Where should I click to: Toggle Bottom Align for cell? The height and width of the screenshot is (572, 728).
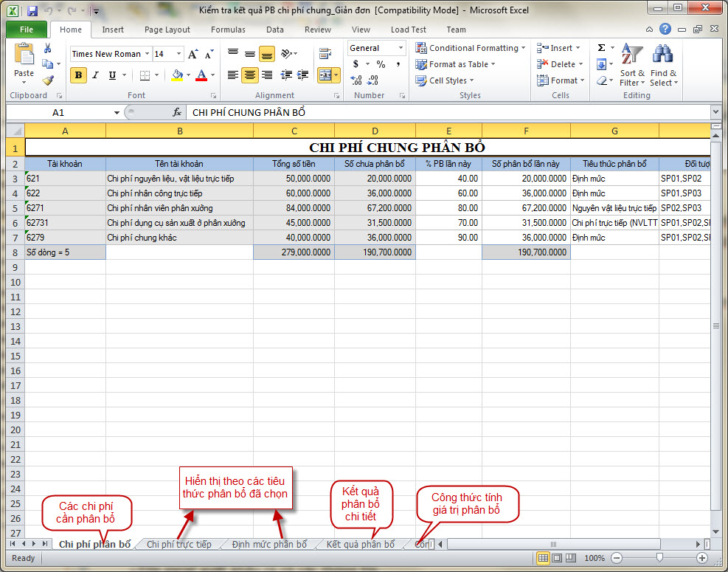267,54
